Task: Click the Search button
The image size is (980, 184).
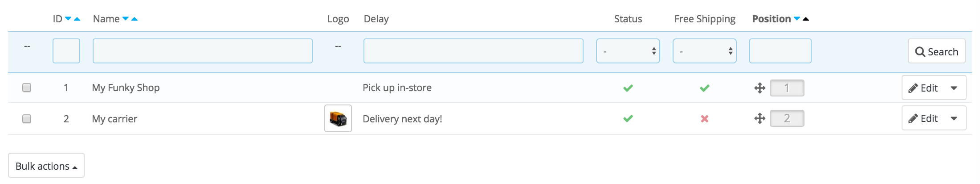Action: click(936, 51)
